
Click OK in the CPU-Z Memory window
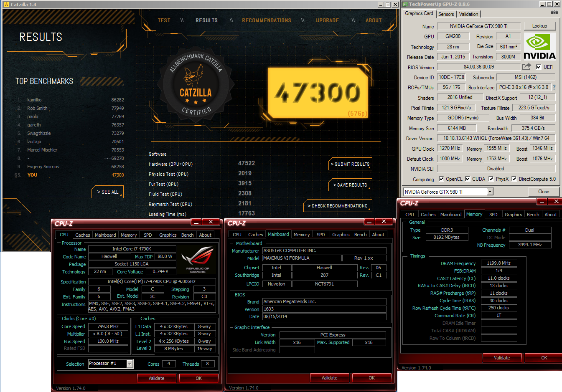544,358
